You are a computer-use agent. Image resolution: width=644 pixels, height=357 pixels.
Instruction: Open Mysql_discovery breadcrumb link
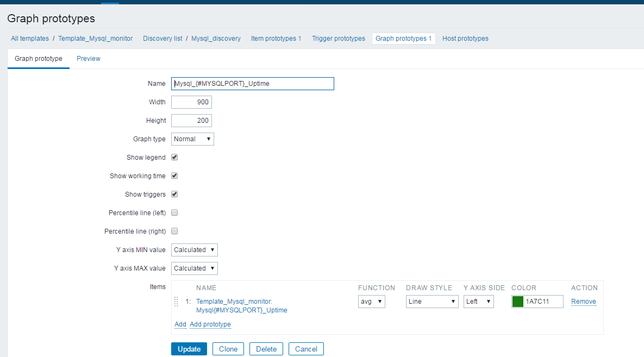216,39
